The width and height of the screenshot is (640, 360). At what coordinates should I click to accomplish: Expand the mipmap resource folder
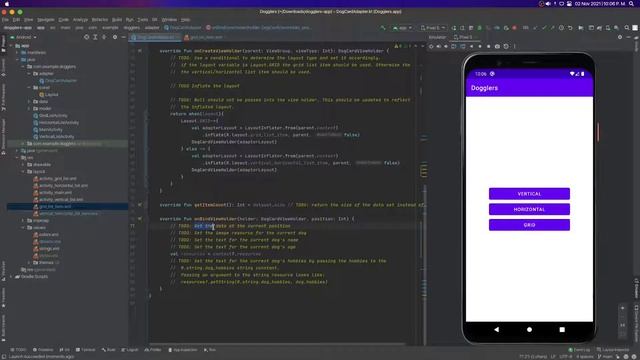pyautogui.click(x=23, y=220)
